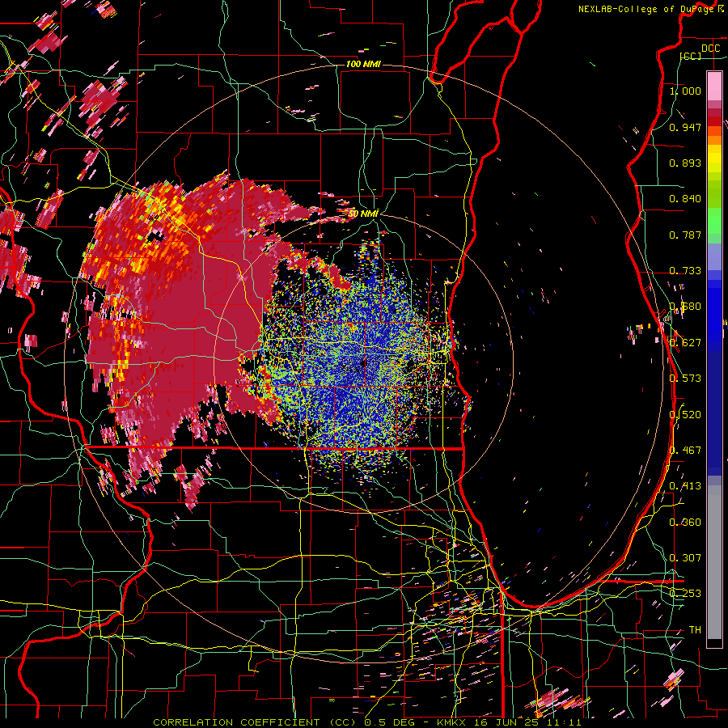Image resolution: width=728 pixels, height=728 pixels.
Task: Click the TH threshold label
Action: pyautogui.click(x=695, y=629)
